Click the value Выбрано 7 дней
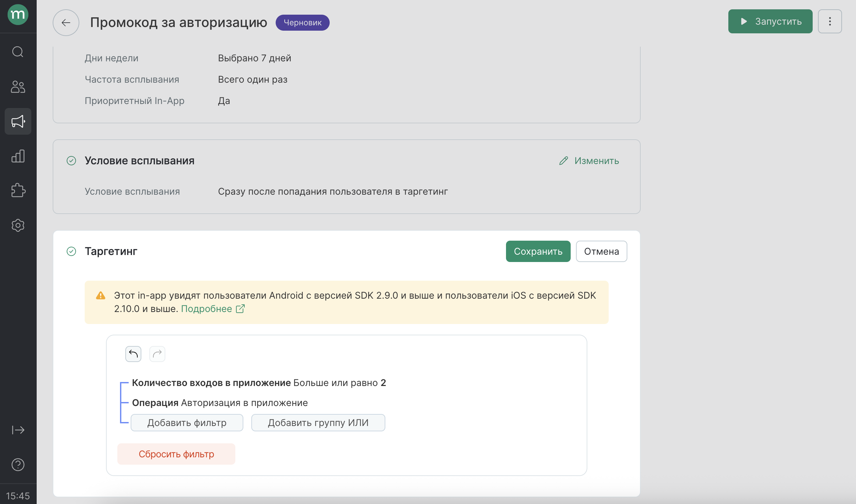This screenshot has height=504, width=856. (254, 58)
